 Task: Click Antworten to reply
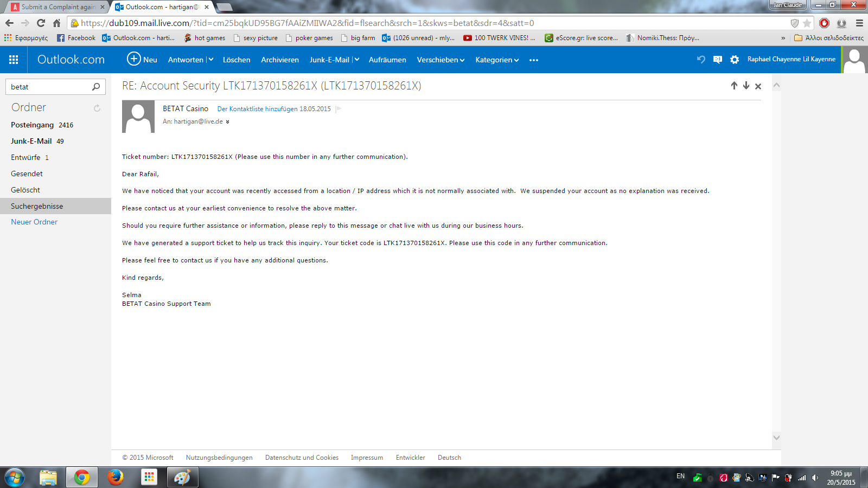tap(186, 60)
